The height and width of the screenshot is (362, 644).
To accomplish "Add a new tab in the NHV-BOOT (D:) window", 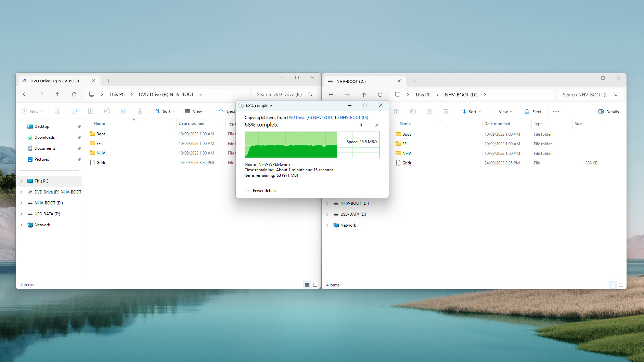I will (414, 81).
